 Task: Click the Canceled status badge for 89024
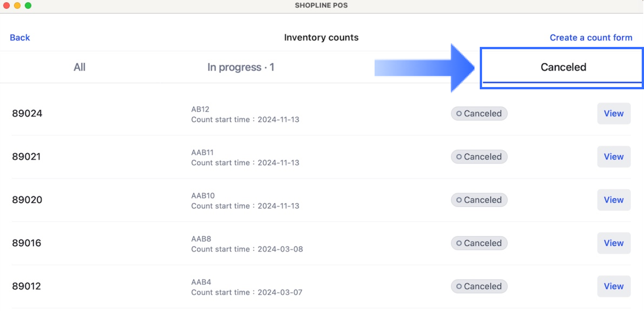coord(479,114)
